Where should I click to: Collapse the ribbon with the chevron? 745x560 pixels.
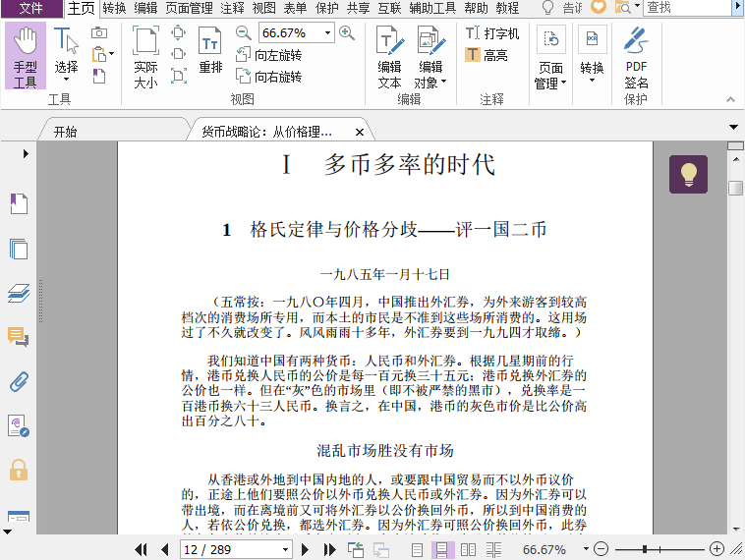pos(730,99)
